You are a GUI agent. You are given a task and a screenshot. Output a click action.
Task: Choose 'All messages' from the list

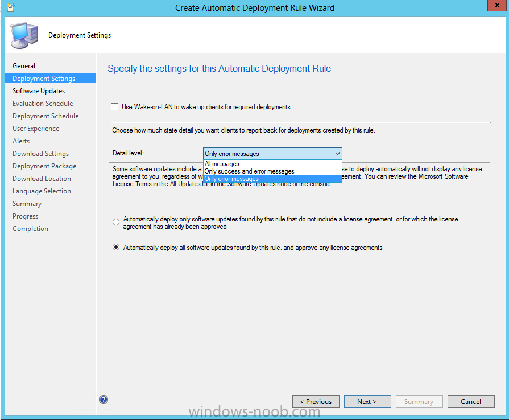click(x=272, y=164)
